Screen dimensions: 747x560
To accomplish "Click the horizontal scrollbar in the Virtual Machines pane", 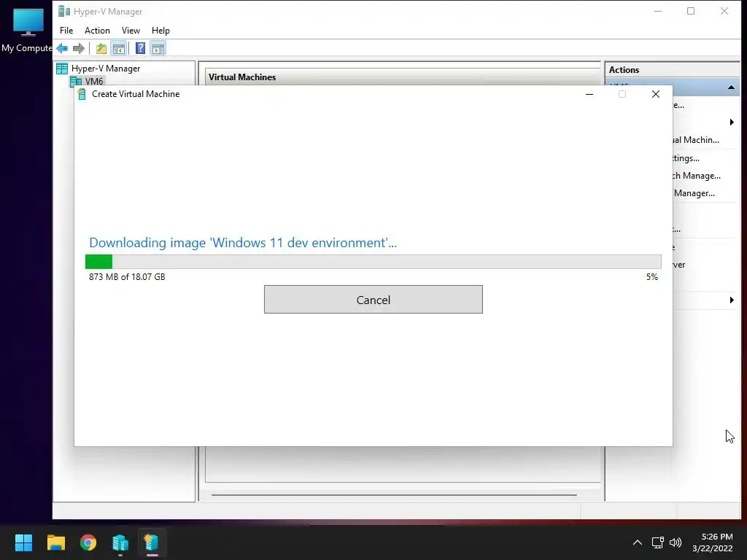I will [394, 495].
